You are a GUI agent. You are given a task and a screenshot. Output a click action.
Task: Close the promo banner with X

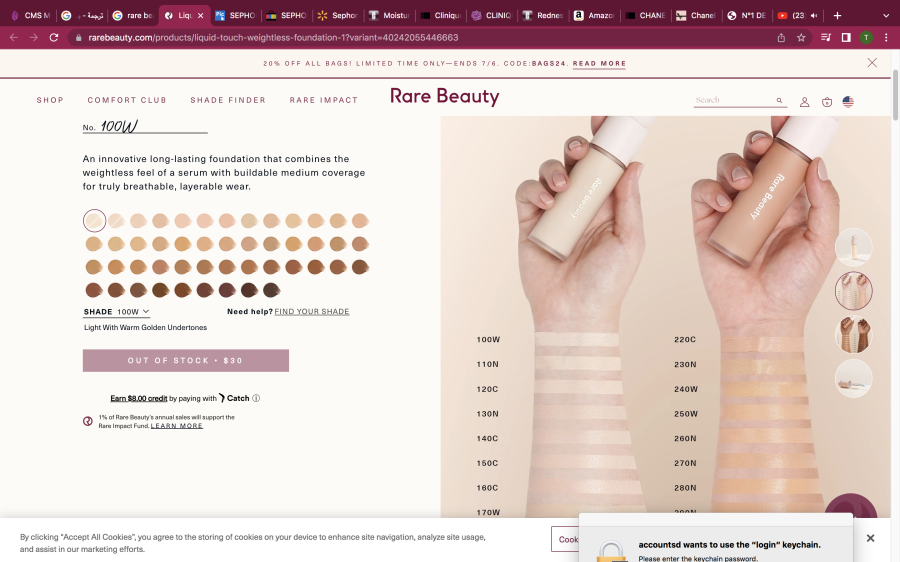872,63
